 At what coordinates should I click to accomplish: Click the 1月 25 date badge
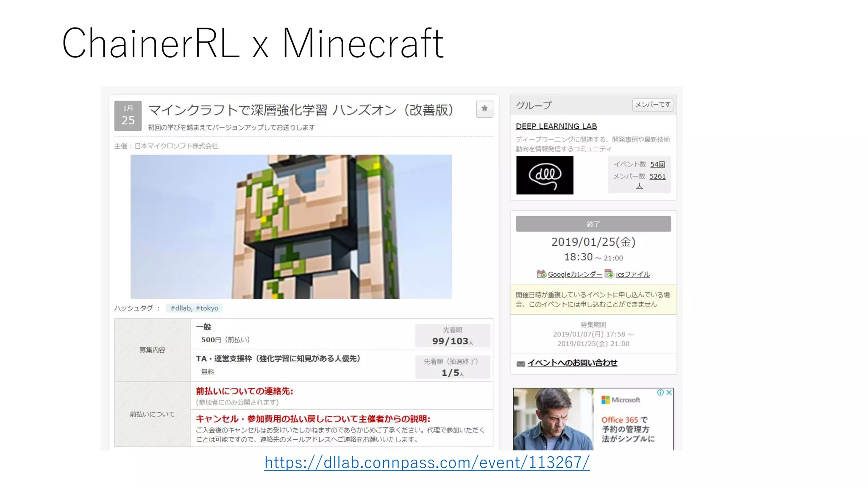click(x=128, y=116)
